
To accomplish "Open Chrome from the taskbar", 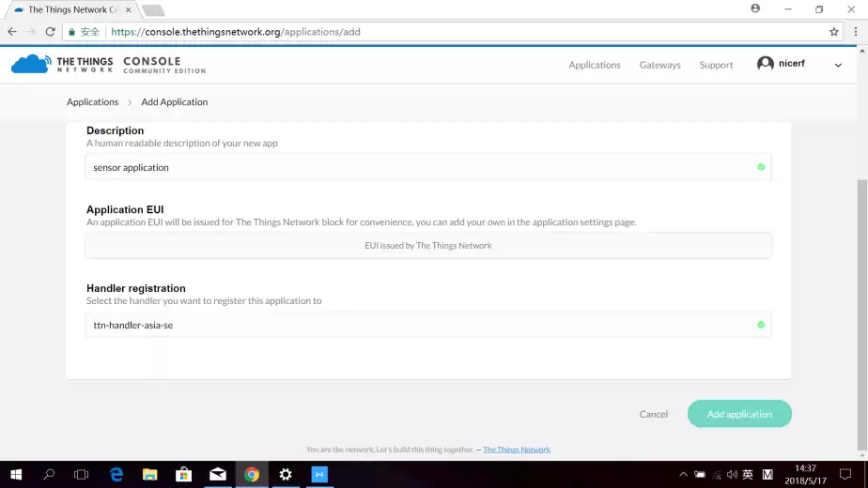I will point(252,475).
